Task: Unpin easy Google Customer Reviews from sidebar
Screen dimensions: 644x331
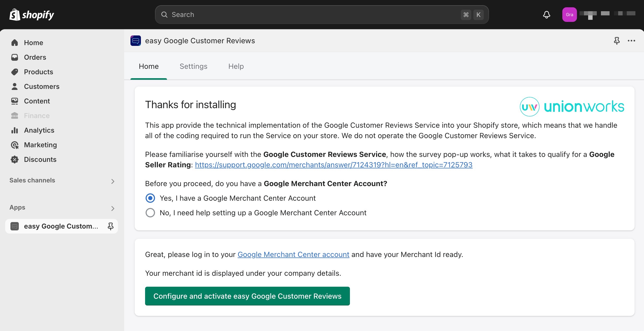Action: coord(111,226)
